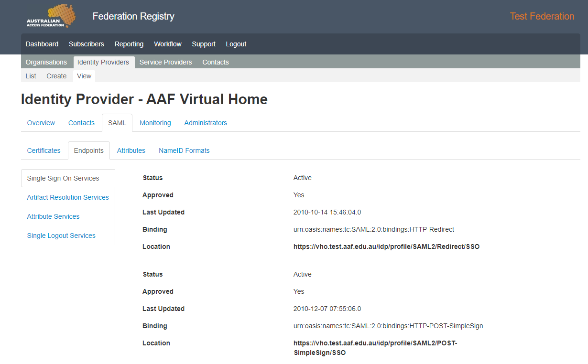Switch to the Administrators tab
Screen dimensions: 588x364
tap(206, 123)
